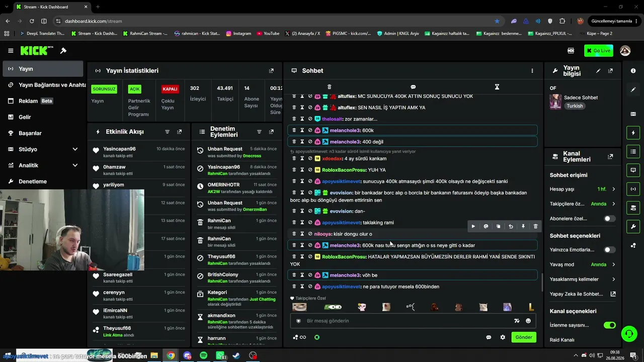Pop out the Kanal Eylemleri panel

(610, 157)
